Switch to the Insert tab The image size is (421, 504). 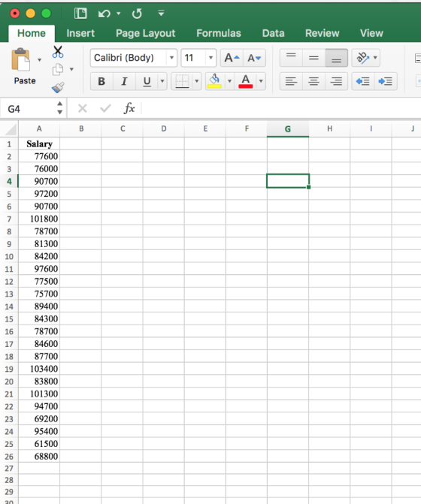80,33
